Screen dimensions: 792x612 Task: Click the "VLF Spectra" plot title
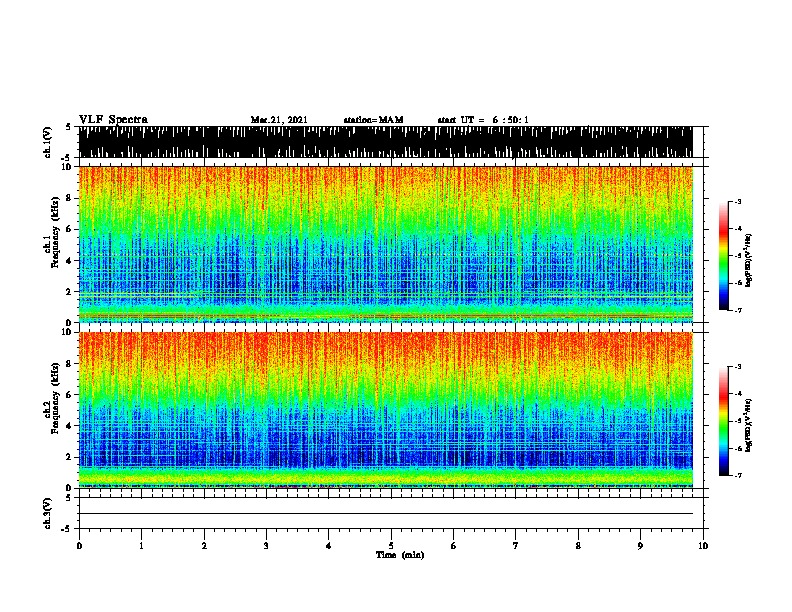pyautogui.click(x=113, y=119)
